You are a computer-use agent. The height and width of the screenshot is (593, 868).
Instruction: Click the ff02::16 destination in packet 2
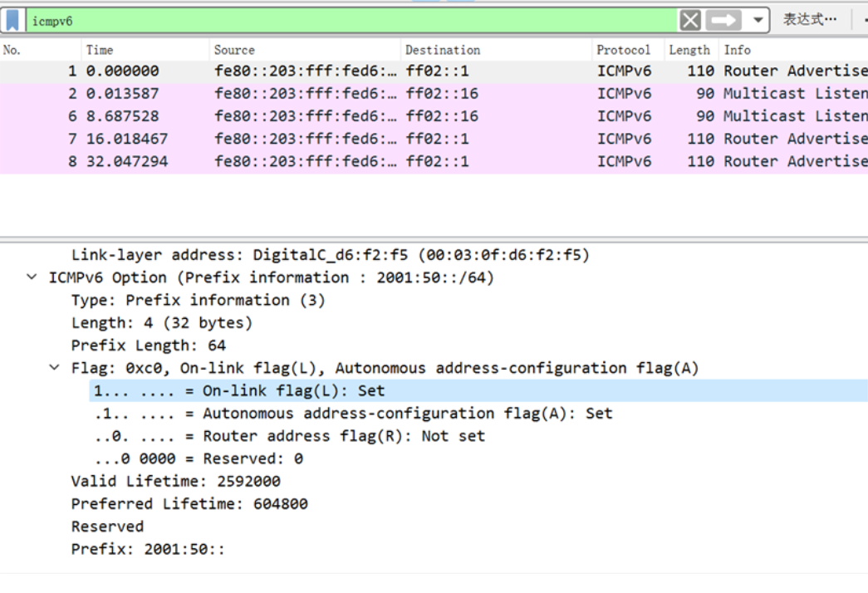tap(442, 94)
